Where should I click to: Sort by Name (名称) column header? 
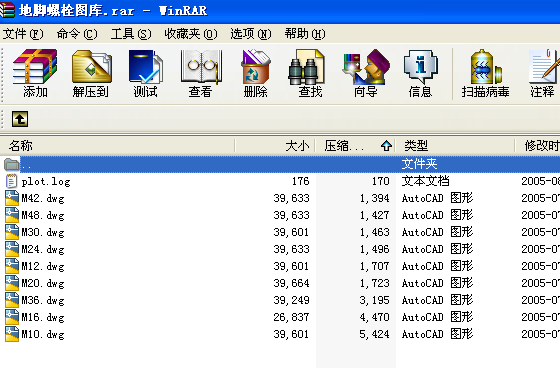tap(118, 146)
